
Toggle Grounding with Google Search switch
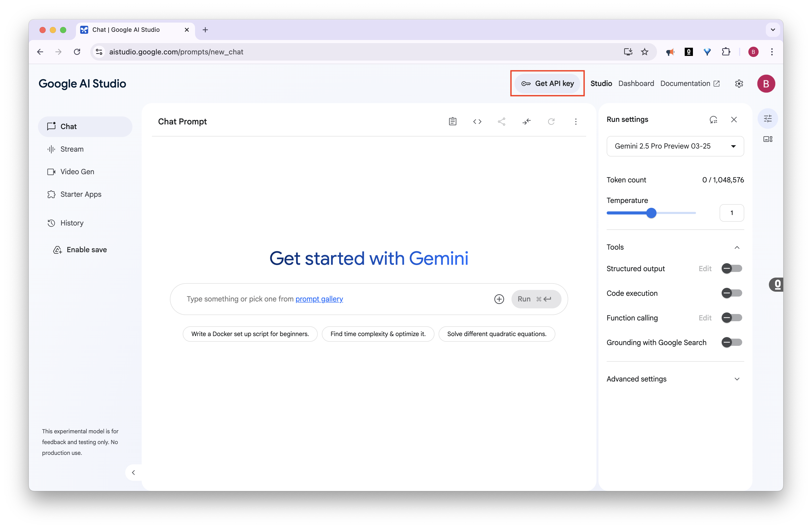point(731,342)
